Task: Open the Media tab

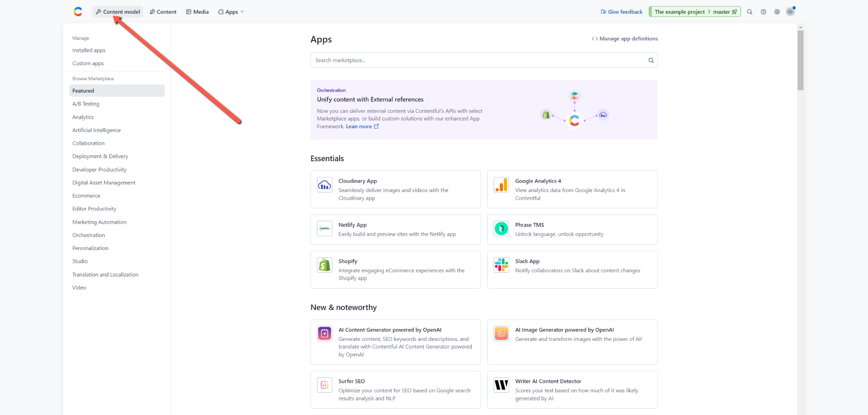Action: click(x=197, y=12)
